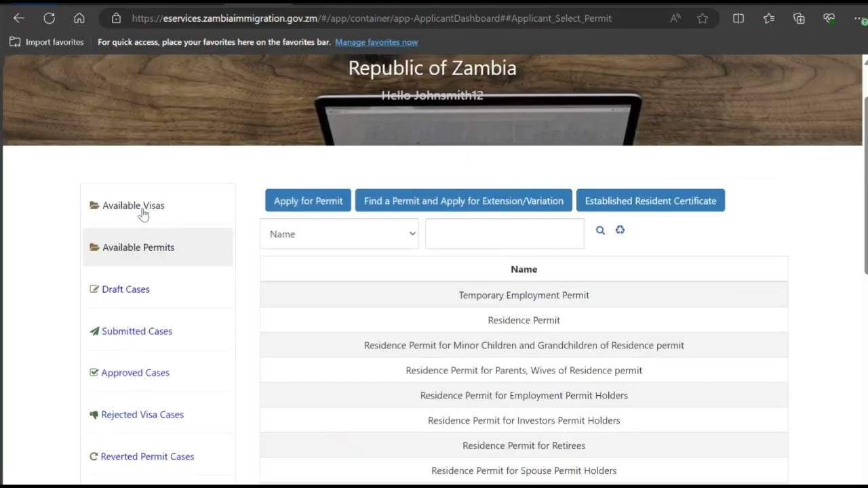The width and height of the screenshot is (868, 488).
Task: Open Reverted Permit Cases in sidebar
Action: [x=147, y=457]
